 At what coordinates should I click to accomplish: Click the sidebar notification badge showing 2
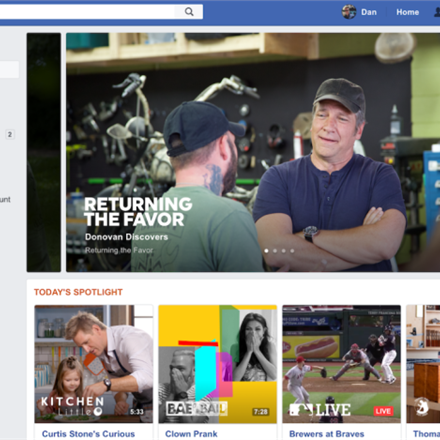click(x=10, y=134)
